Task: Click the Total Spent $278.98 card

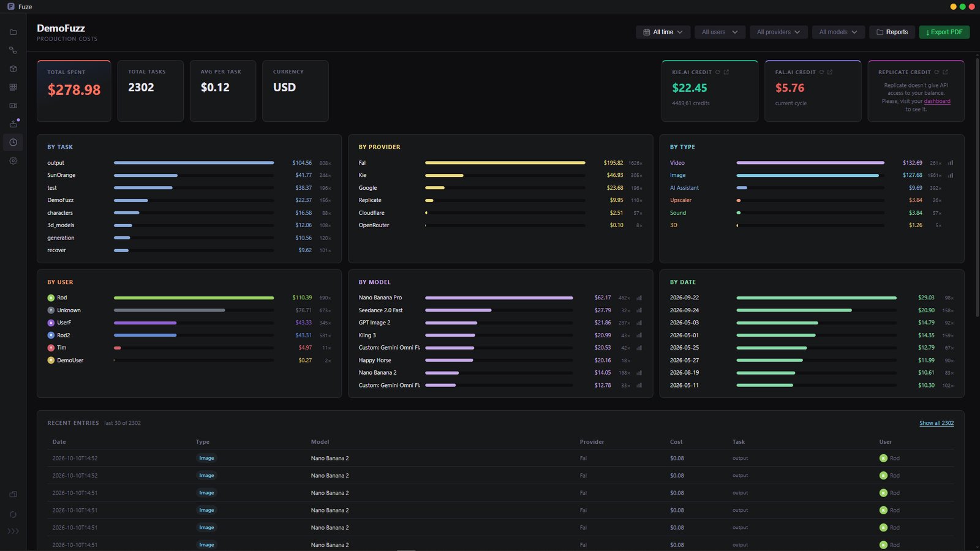Action: click(x=74, y=91)
